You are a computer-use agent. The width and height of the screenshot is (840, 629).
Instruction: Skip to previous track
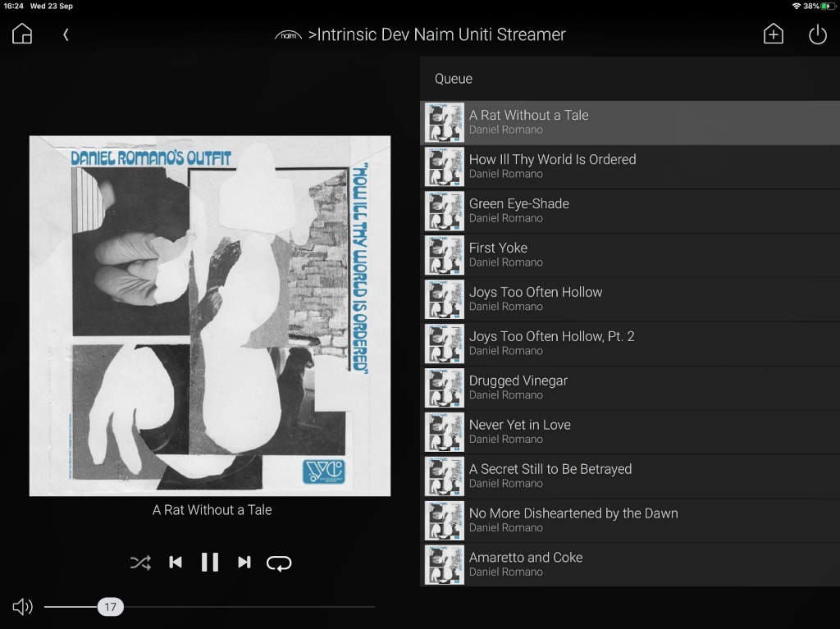click(176, 563)
